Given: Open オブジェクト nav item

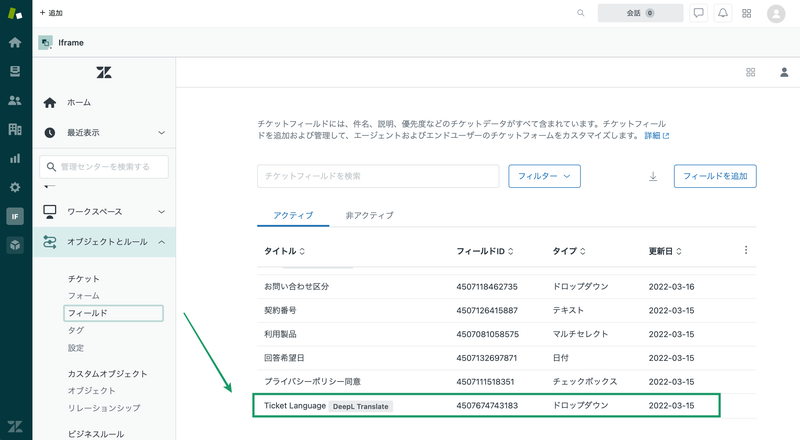Looking at the screenshot, I should coord(92,390).
